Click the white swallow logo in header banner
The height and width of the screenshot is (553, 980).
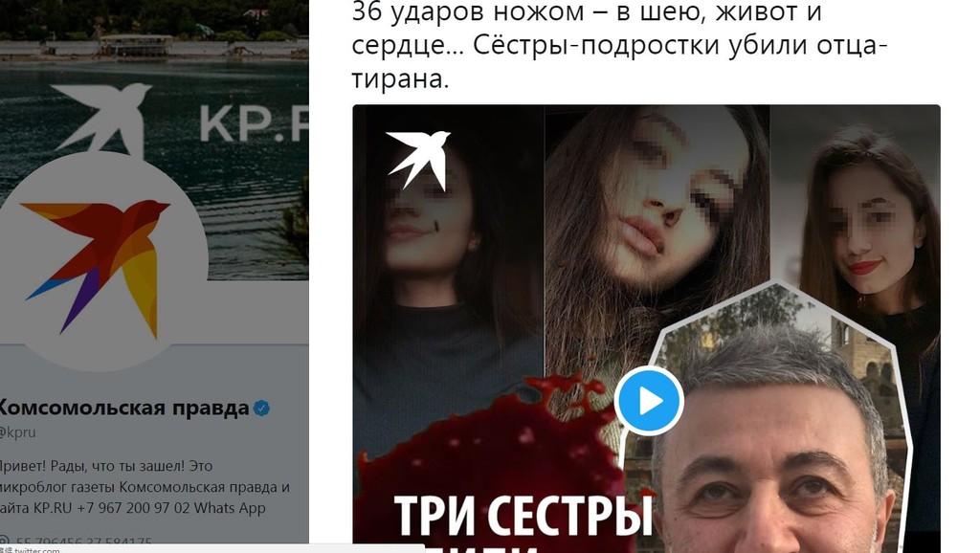click(x=101, y=118)
